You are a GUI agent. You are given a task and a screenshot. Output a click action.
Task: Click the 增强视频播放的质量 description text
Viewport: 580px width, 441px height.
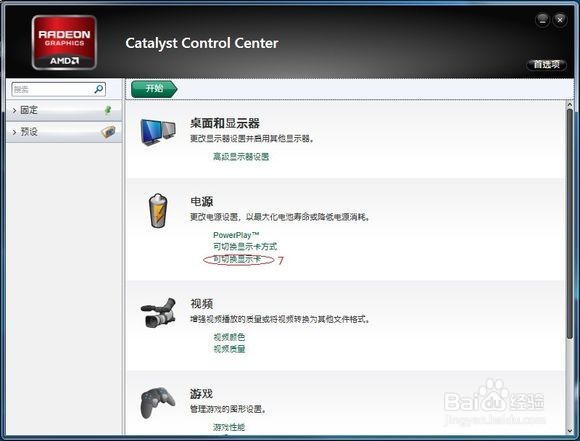(280, 319)
